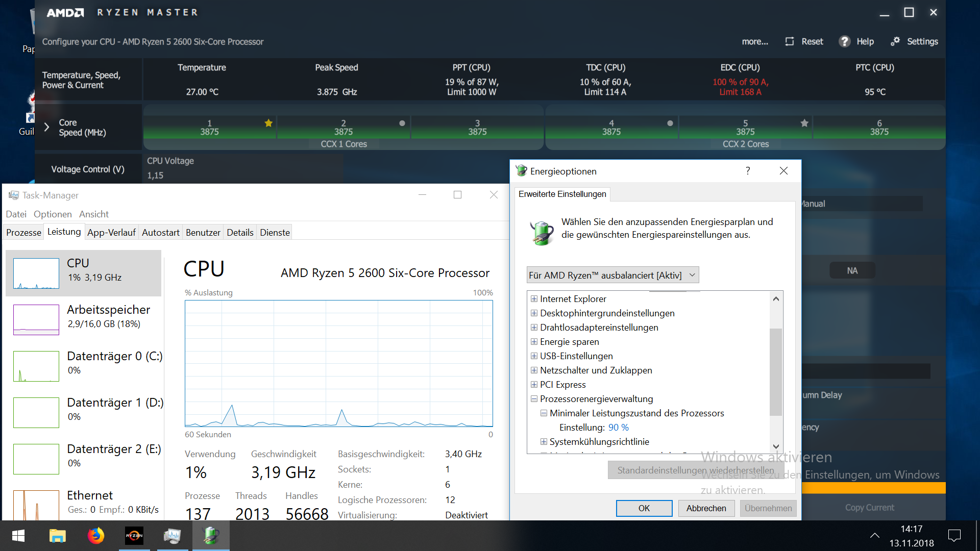980x551 pixels.
Task: Open File Explorer from the taskbar
Action: point(57,536)
